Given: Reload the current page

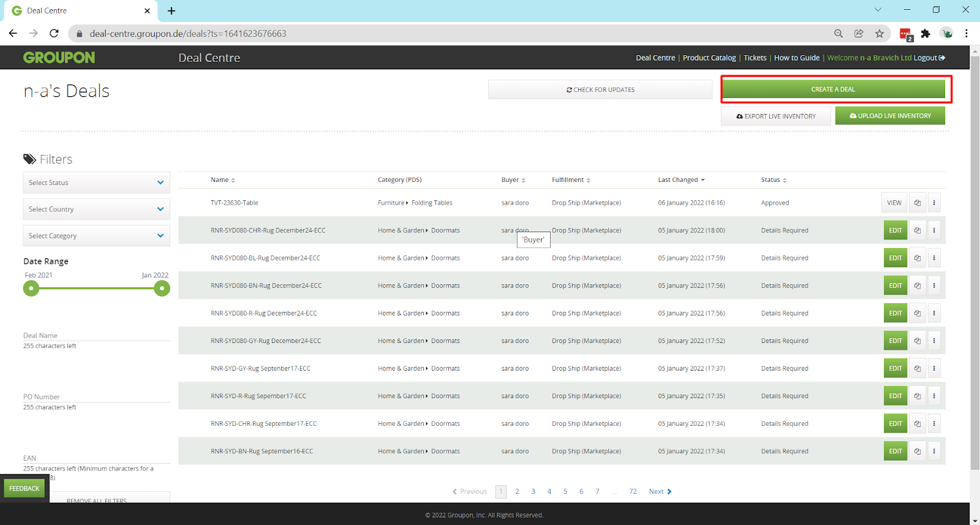Looking at the screenshot, I should click(54, 34).
